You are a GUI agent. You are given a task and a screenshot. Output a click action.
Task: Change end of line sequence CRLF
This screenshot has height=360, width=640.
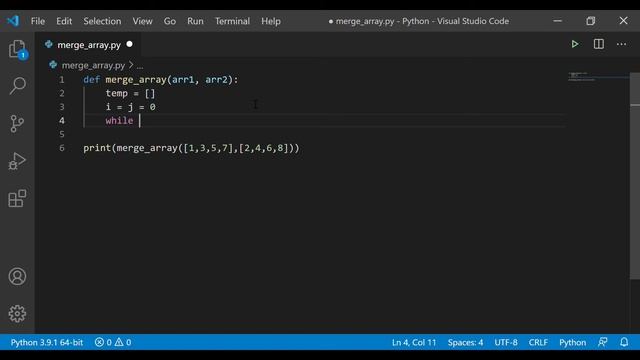coord(538,342)
